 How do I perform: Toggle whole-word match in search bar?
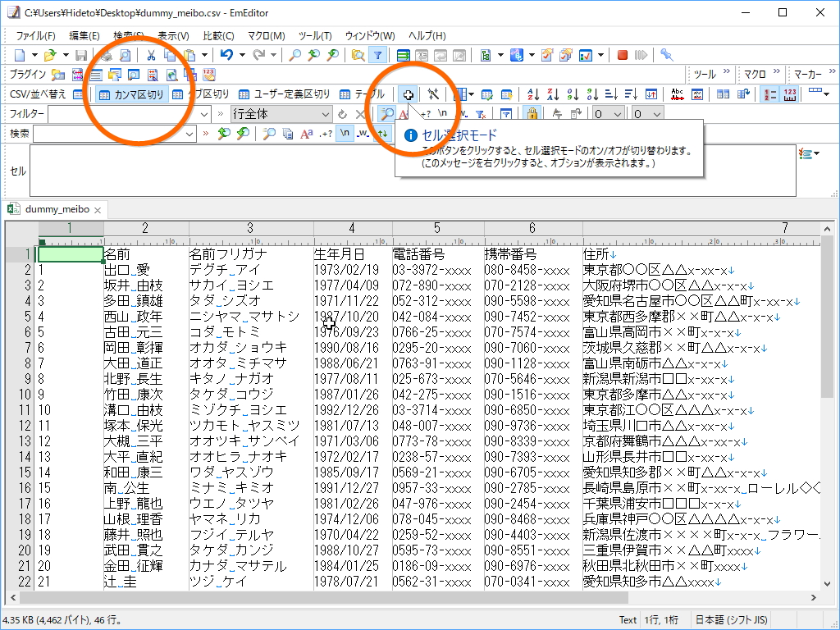coord(363,133)
